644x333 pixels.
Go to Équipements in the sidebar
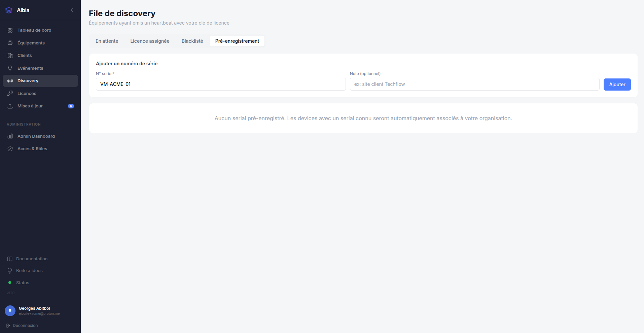point(40,43)
